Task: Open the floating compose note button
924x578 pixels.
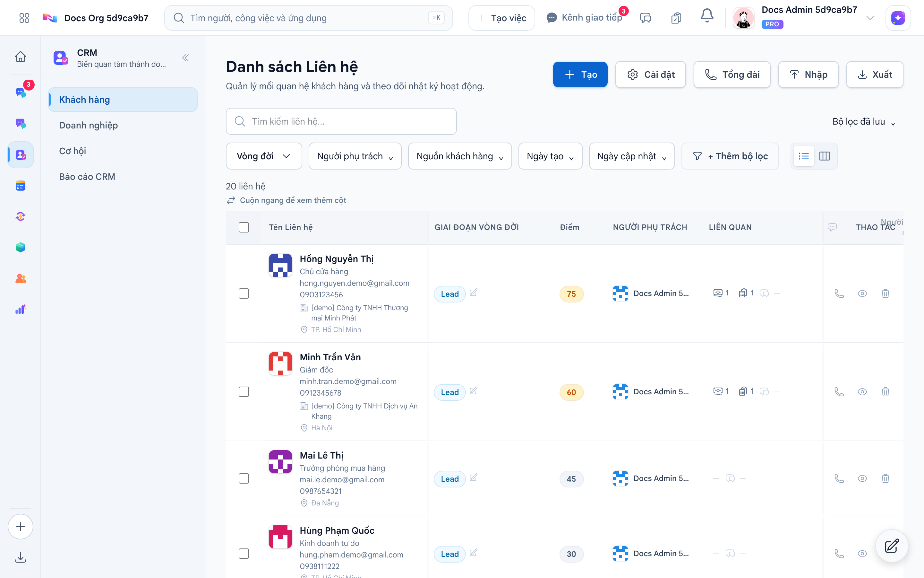Action: [x=892, y=546]
